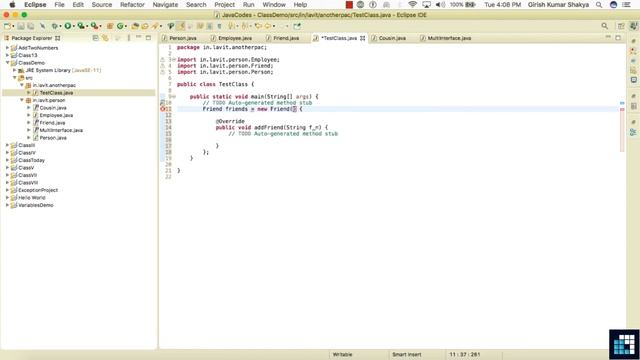Click the Pin Editor icon
The width and height of the screenshot is (640, 360).
pyautogui.click(x=297, y=26)
